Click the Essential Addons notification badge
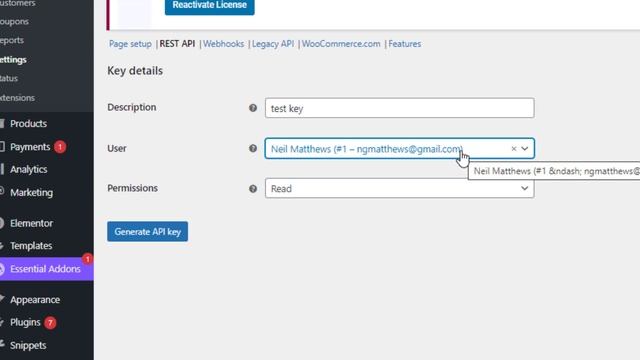640x360 pixels. [87, 259]
